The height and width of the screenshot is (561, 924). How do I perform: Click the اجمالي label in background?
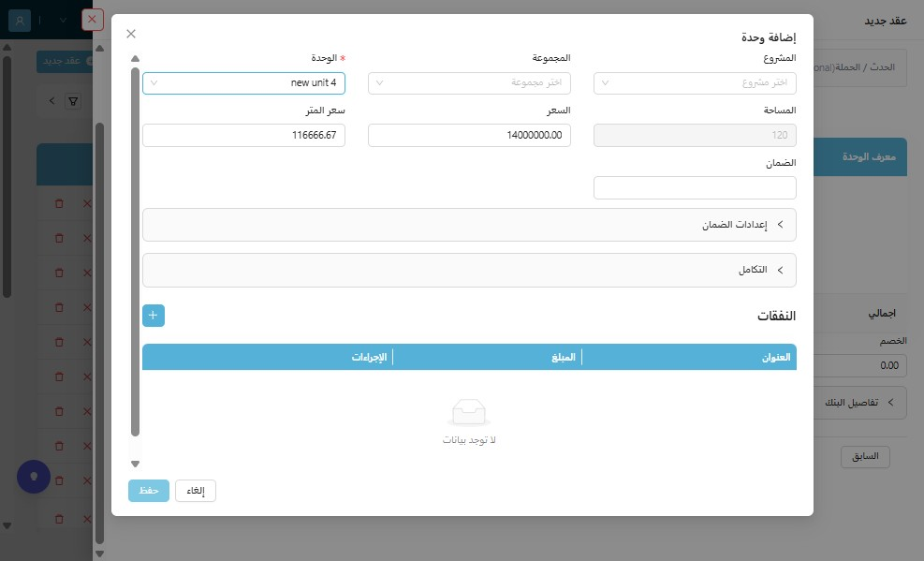[882, 314]
